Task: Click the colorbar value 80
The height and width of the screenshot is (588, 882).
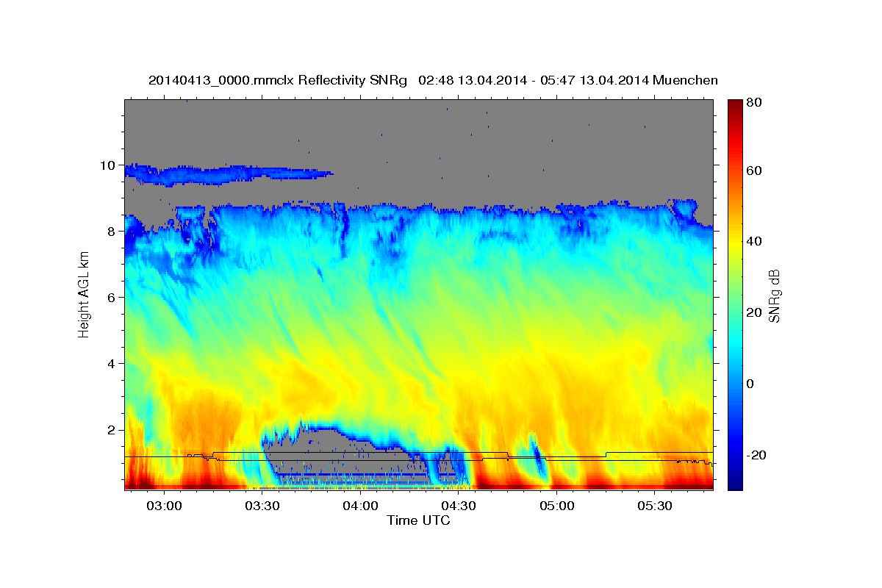Action: click(753, 103)
